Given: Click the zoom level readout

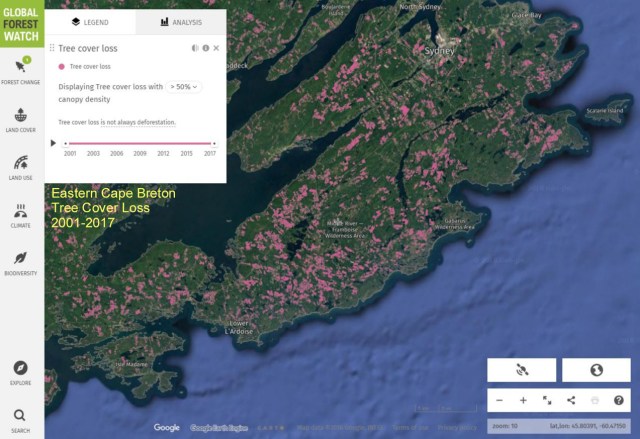Looking at the screenshot, I should tap(505, 426).
